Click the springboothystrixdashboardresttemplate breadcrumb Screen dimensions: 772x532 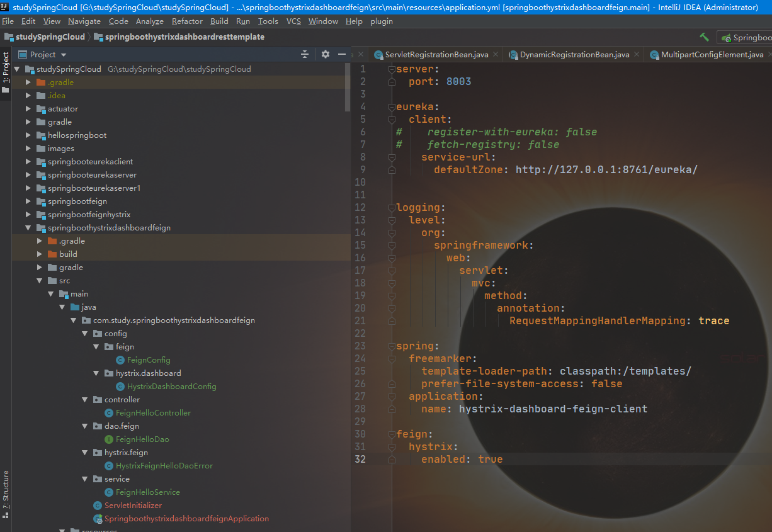click(x=179, y=37)
